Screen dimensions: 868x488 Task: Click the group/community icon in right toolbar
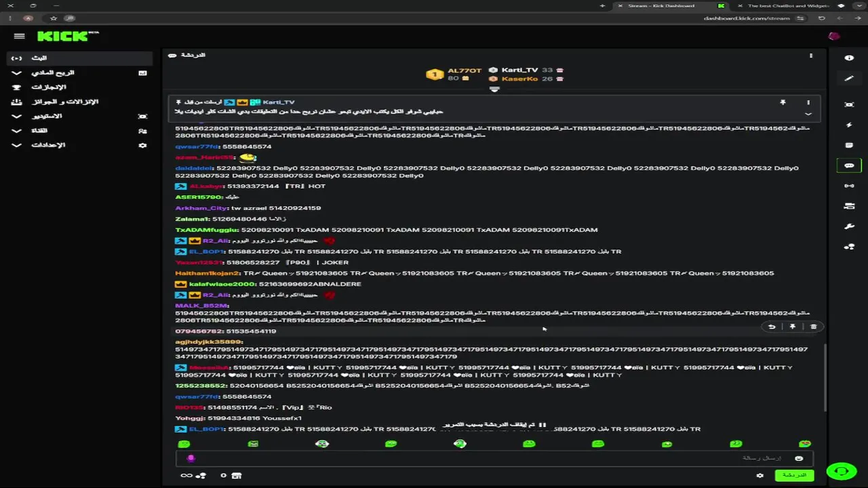(849, 247)
